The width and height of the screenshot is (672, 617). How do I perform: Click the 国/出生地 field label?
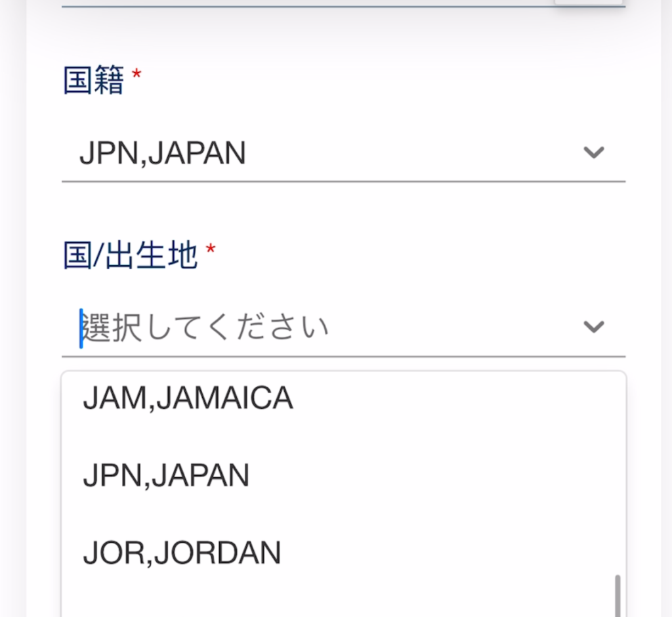[x=130, y=256]
